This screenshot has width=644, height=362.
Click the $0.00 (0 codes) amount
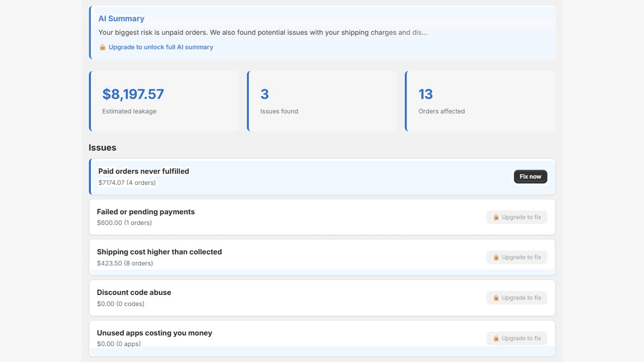pos(120,304)
